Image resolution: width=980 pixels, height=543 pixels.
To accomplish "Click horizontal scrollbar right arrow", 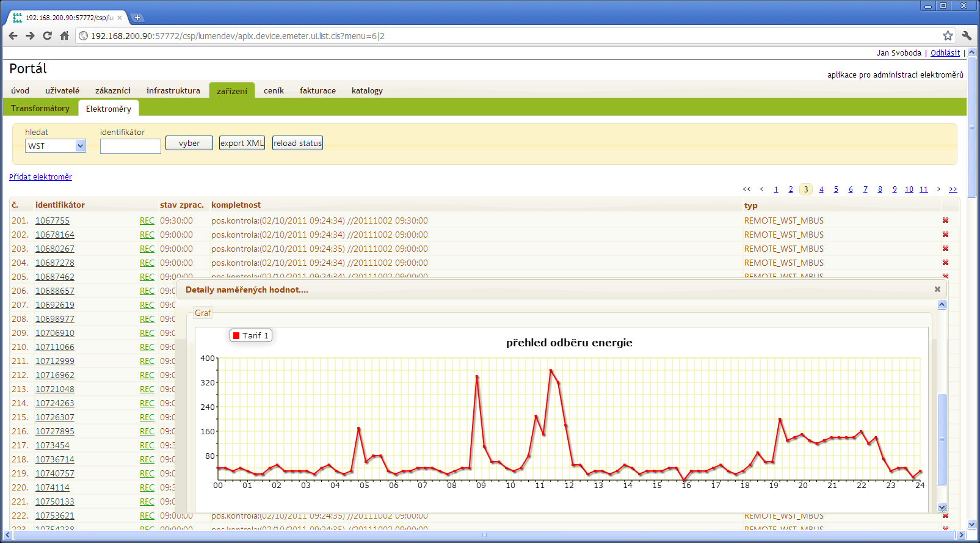I will click(962, 535).
